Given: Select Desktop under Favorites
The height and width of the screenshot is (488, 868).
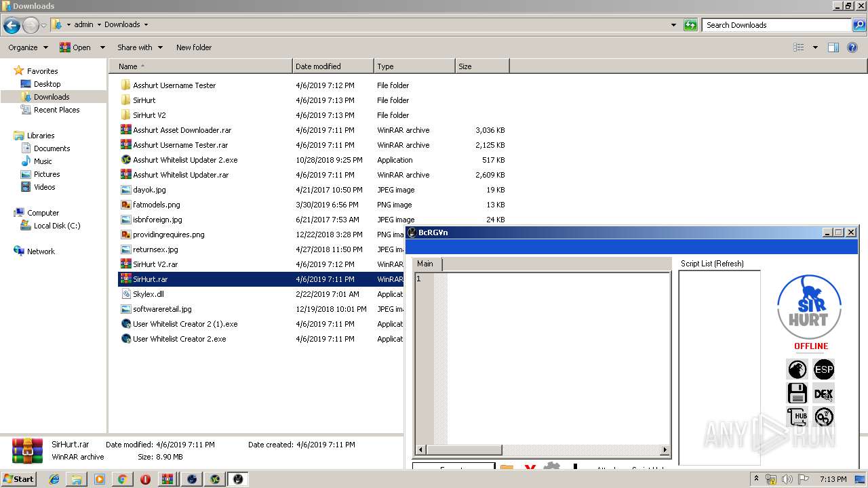Looking at the screenshot, I should pos(47,84).
